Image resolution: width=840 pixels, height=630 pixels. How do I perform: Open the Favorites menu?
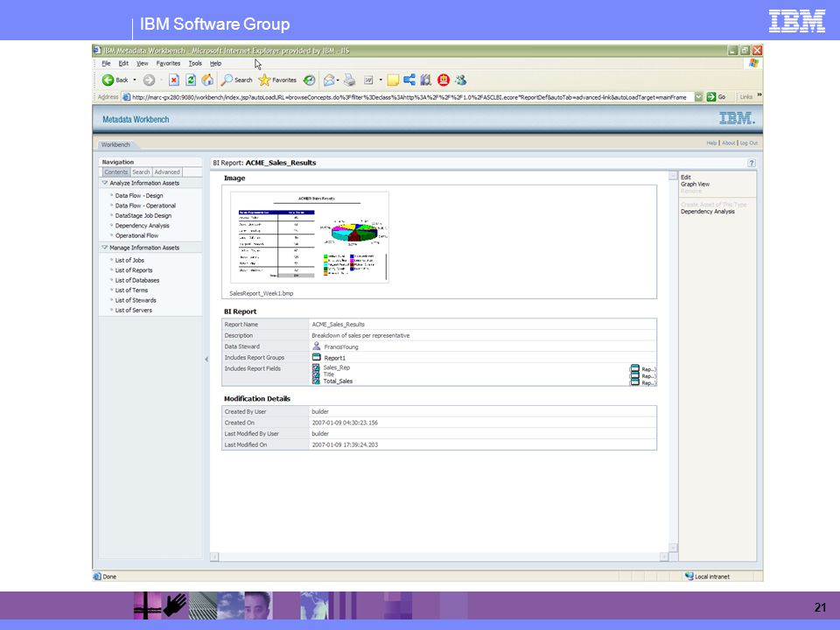tap(168, 63)
